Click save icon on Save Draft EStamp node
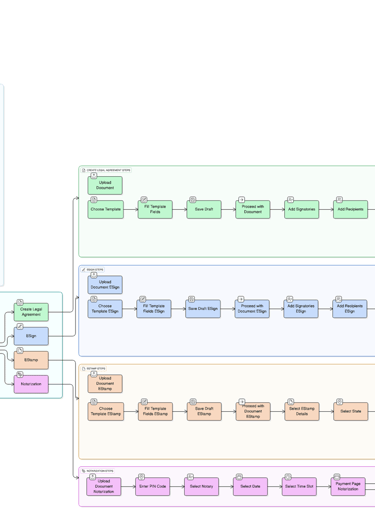 click(x=193, y=402)
